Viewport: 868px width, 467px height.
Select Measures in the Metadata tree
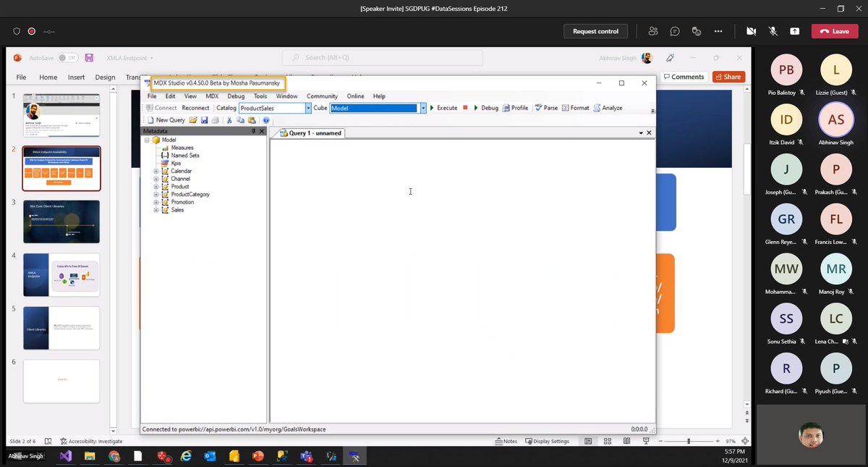coord(182,148)
